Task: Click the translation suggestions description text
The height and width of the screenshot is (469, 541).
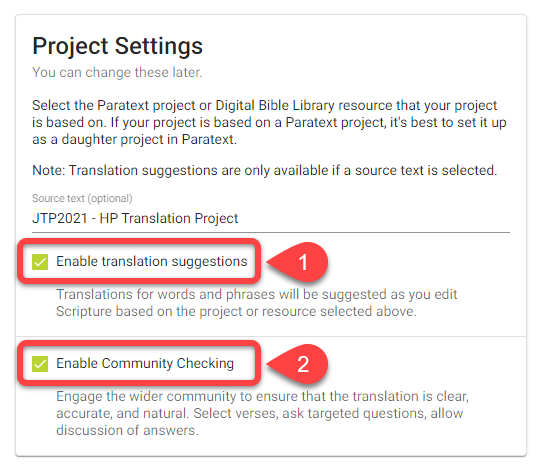Action: point(257,303)
